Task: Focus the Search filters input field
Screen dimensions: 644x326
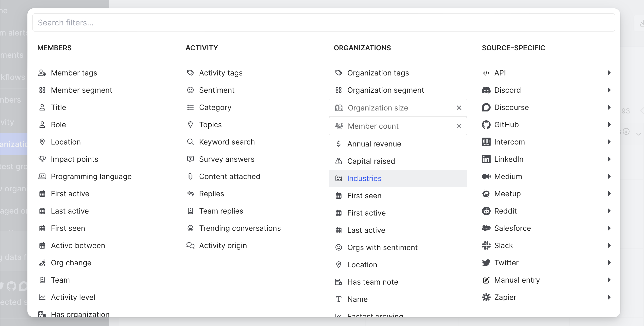Action: point(324,22)
